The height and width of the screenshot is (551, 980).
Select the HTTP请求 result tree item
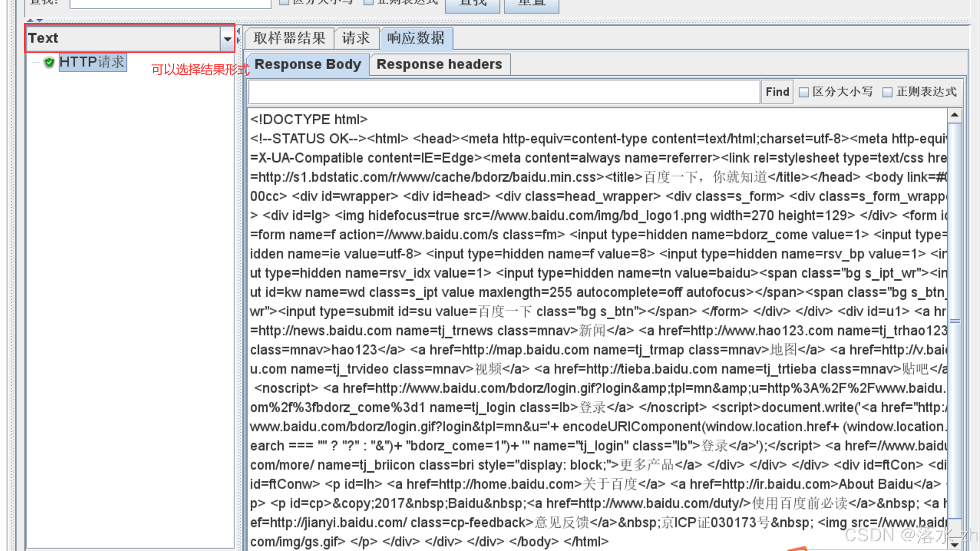coord(92,62)
